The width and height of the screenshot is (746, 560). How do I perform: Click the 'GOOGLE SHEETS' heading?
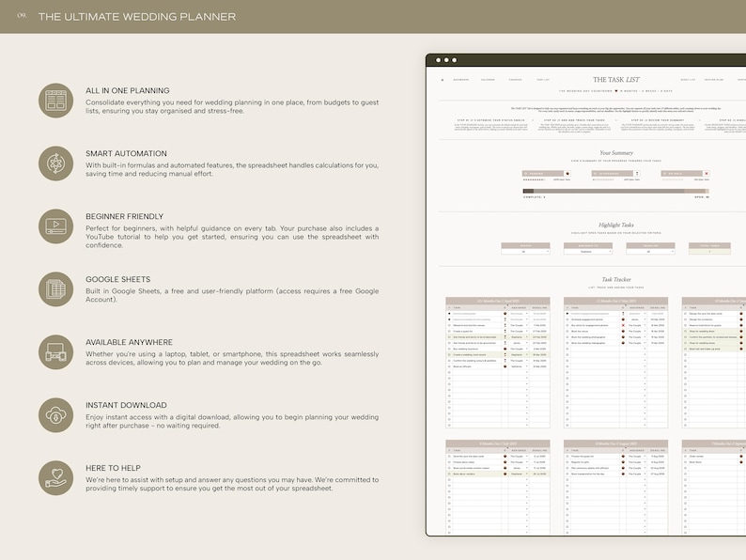tap(118, 279)
